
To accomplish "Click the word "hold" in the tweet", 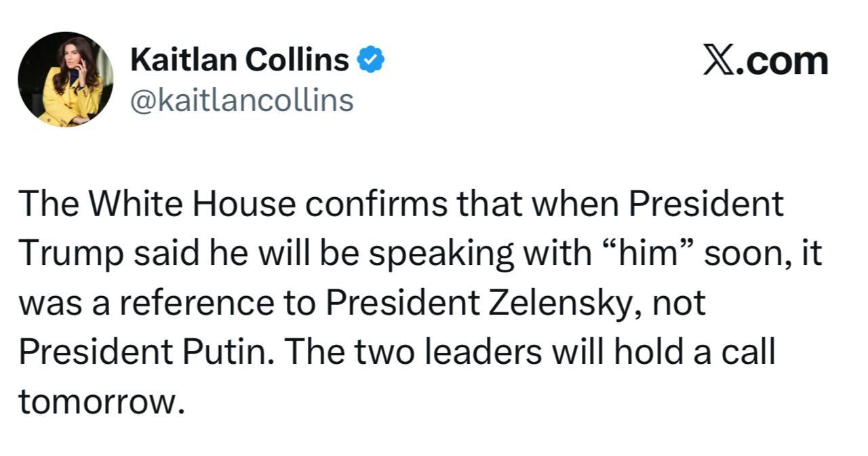I will click(x=665, y=352).
